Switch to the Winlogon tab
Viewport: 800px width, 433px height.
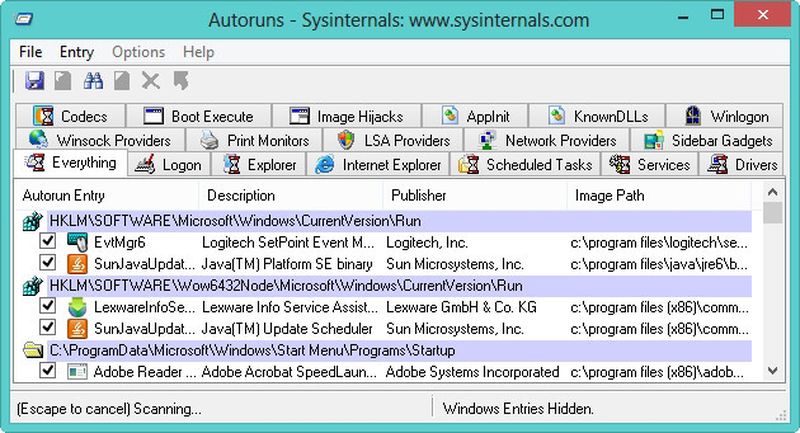coord(725,116)
